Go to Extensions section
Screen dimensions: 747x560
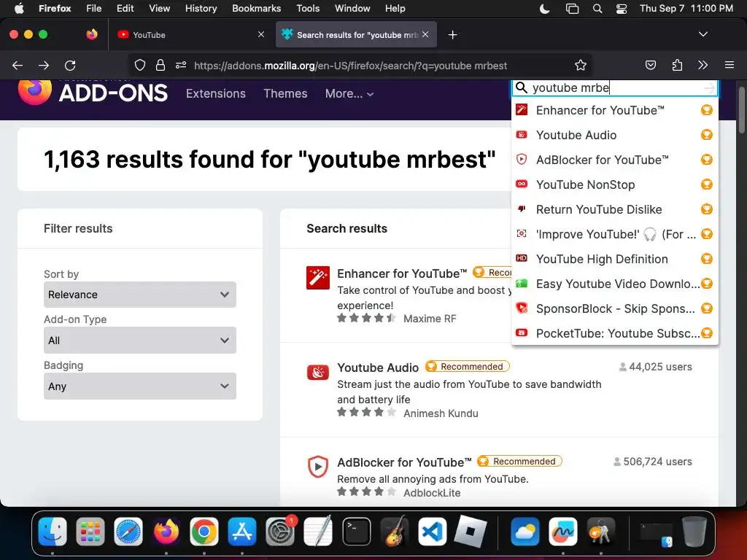(x=216, y=94)
